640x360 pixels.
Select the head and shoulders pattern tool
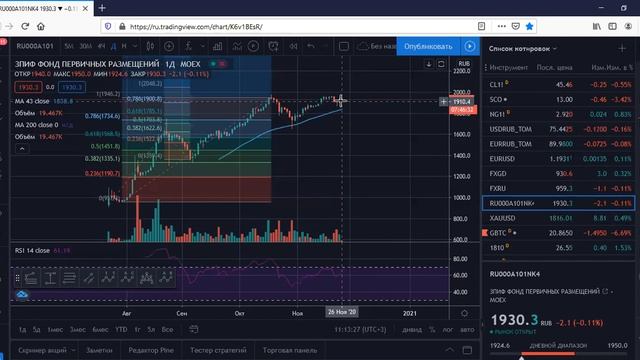[x=147, y=278]
